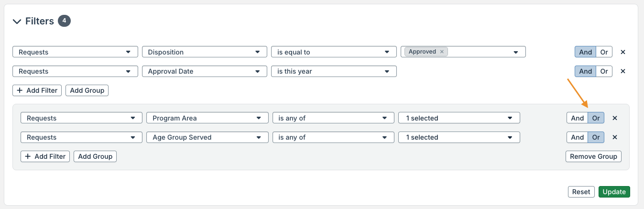This screenshot has height=209, width=644.
Task: Delete the Approval Date filter row
Action: click(x=623, y=71)
